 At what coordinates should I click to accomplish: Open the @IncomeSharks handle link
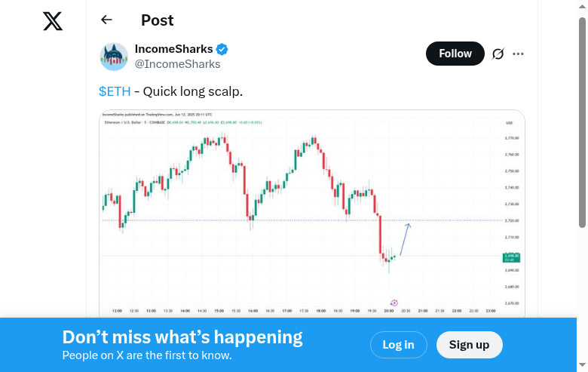[x=177, y=64]
